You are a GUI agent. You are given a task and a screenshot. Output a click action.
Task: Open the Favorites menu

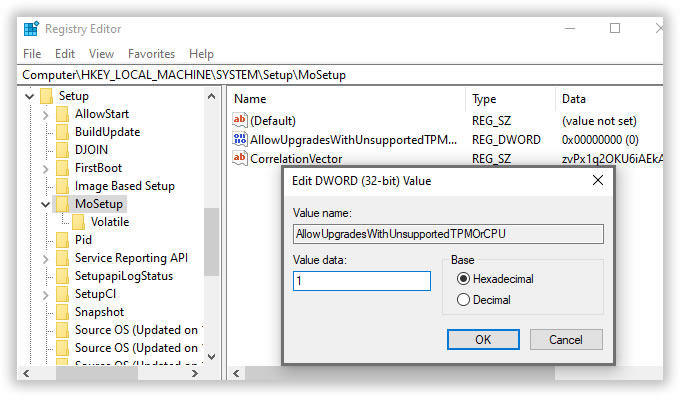[x=151, y=54]
